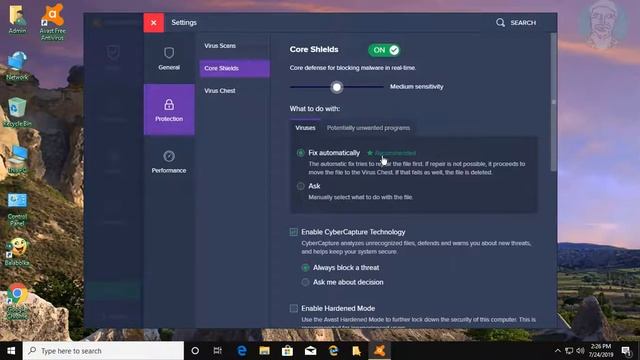Launch Microsoft Edge from taskbar
Screen dimensions: 640x360
click(x=242, y=351)
